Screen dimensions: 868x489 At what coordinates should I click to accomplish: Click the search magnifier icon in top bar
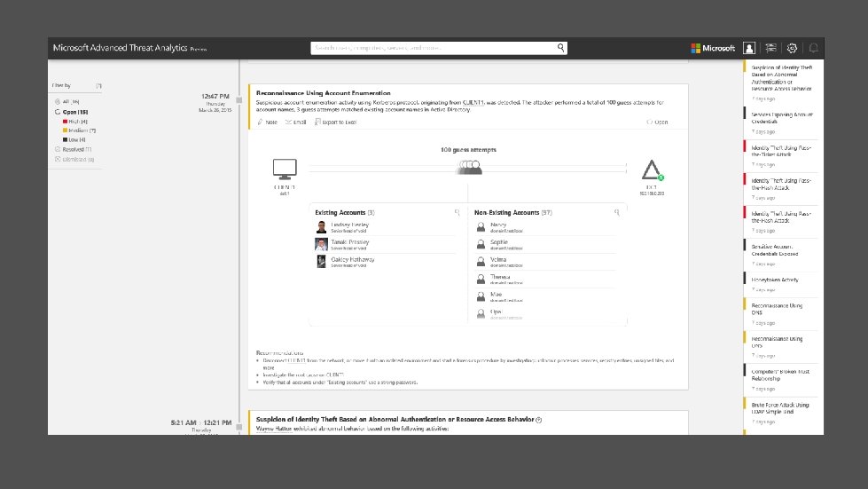click(560, 48)
